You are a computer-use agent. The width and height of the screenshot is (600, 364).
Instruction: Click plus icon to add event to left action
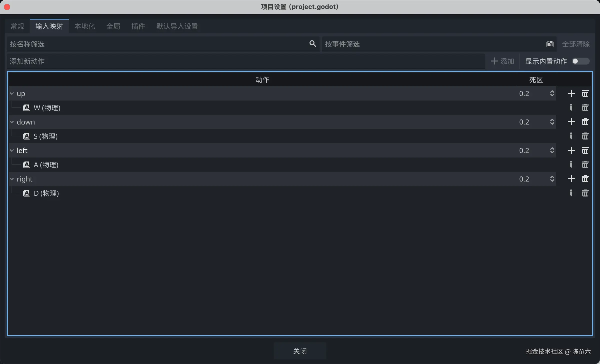[x=571, y=150]
